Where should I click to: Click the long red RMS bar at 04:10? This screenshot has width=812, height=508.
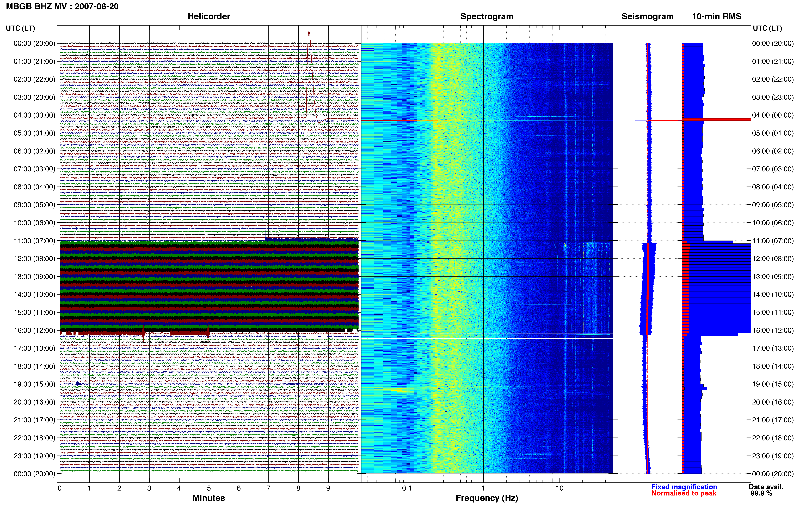(x=717, y=120)
